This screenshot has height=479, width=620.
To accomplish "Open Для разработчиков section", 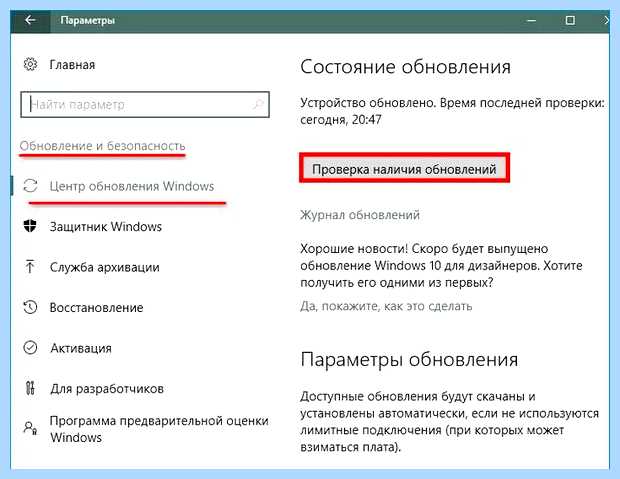I will pyautogui.click(x=107, y=389).
